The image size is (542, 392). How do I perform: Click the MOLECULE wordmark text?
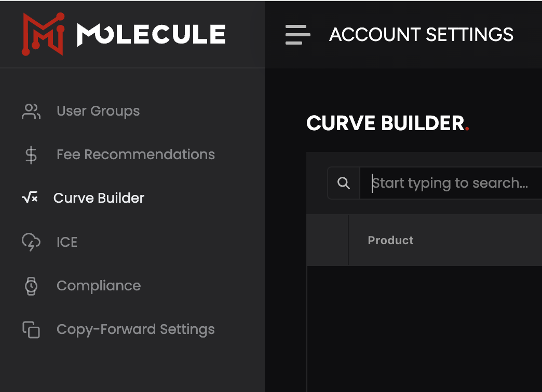(151, 35)
